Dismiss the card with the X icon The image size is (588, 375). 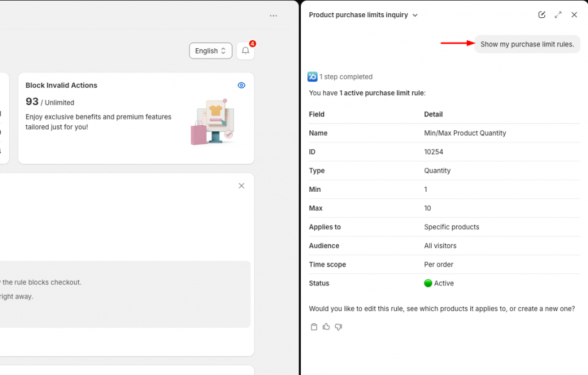(x=242, y=185)
